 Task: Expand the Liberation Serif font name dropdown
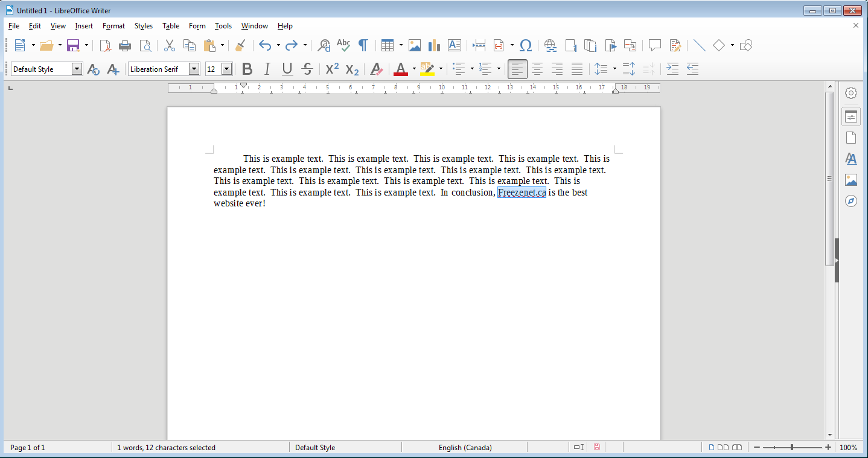(x=194, y=69)
